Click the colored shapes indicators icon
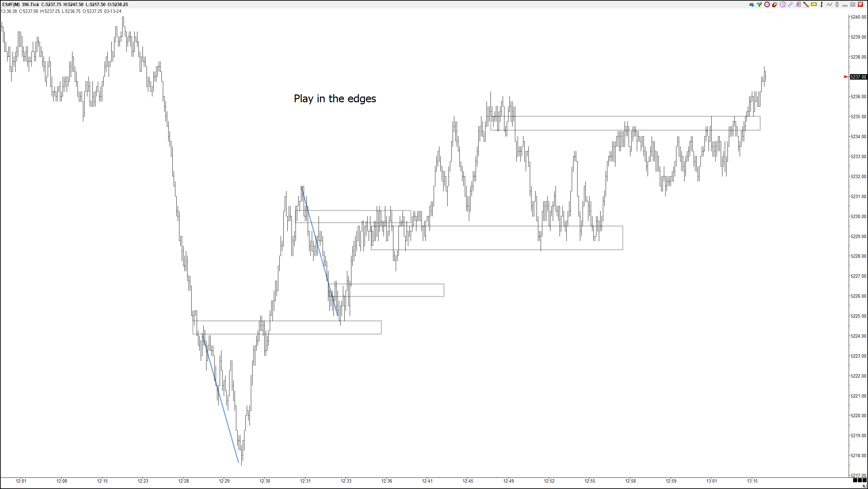This screenshot has height=489, width=868. 752,4
